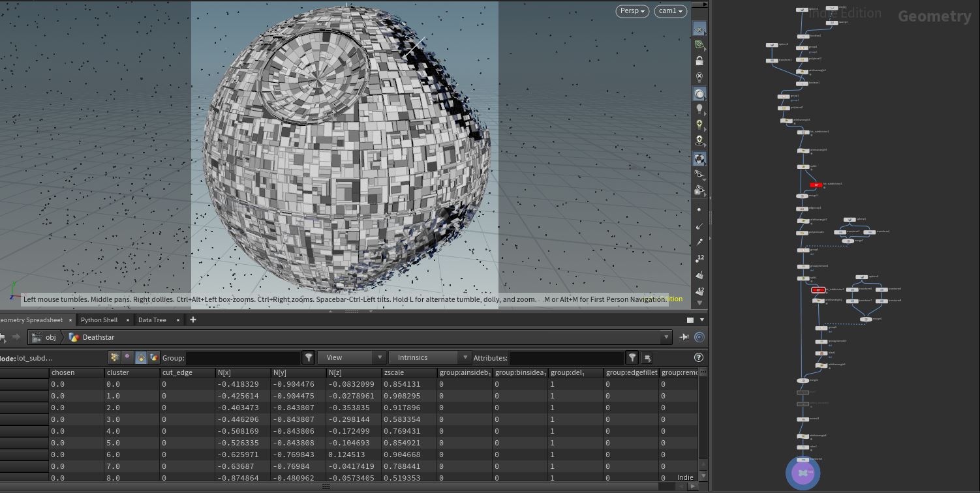The height and width of the screenshot is (493, 980).
Task: Click the yellow headlight bulb icon
Action: point(699,124)
